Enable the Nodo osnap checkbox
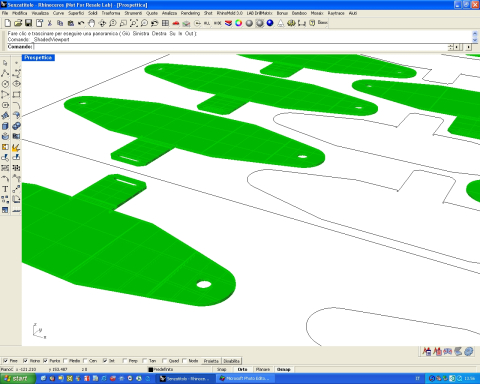 pos(184,361)
